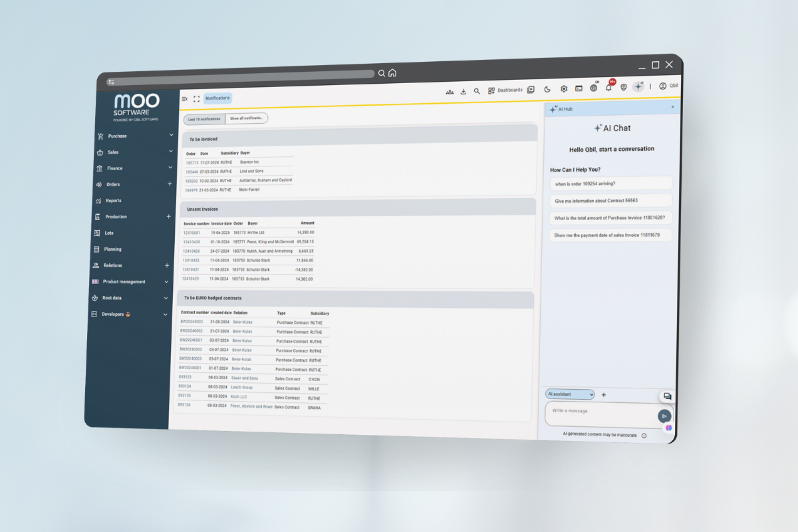Open the AI assistant dropdown
The image size is (798, 532).
click(x=570, y=394)
